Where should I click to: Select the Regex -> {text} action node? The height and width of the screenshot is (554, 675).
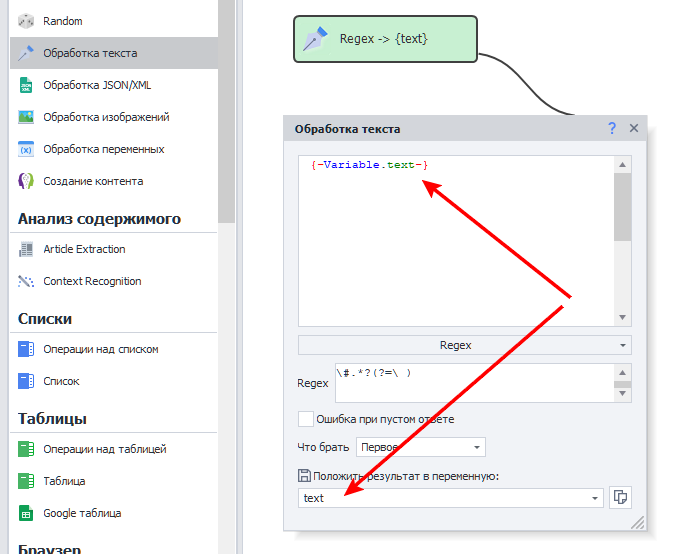[385, 39]
